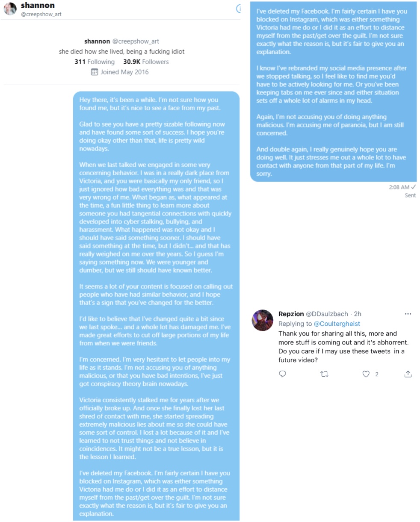This screenshot has width=420, height=522.
Task: View the 30.9K Followers list
Action: [x=146, y=62]
